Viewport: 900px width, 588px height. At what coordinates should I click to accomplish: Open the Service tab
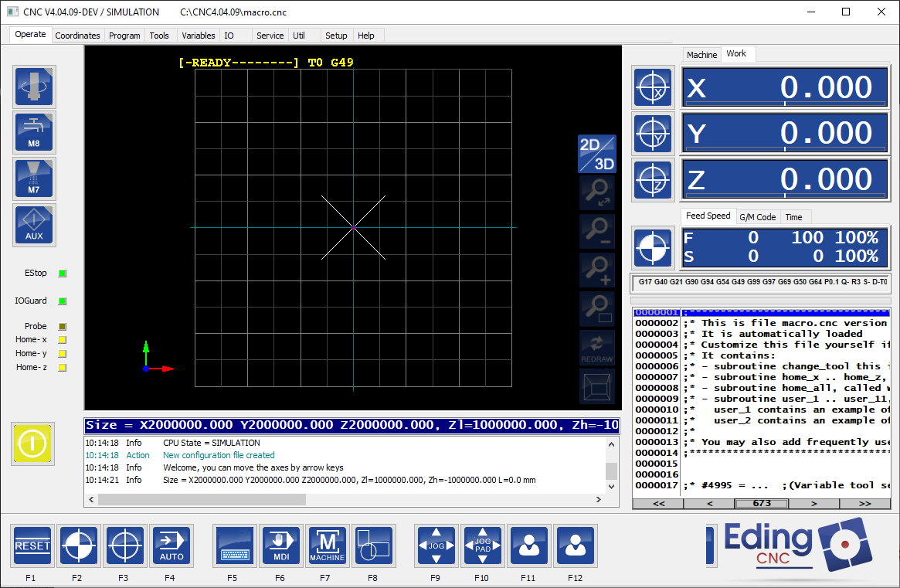270,36
